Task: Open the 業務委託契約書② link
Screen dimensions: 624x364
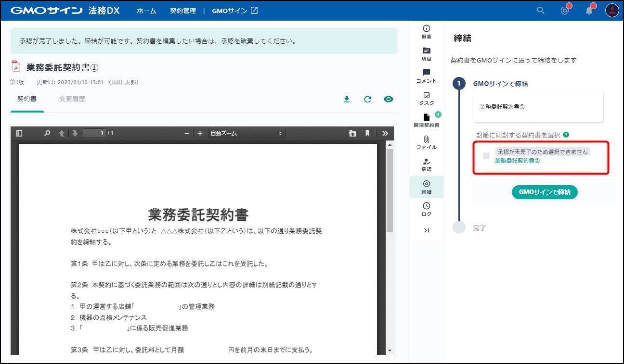Action: tap(517, 161)
